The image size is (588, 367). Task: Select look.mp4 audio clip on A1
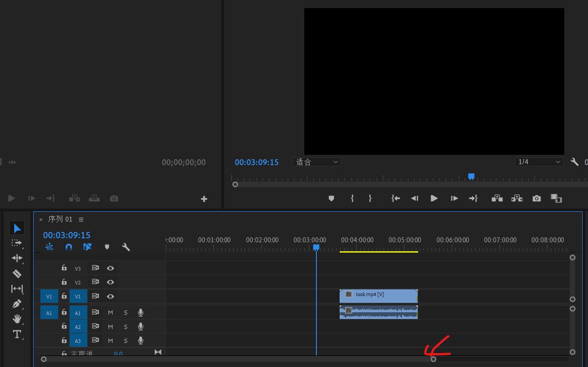click(x=379, y=312)
